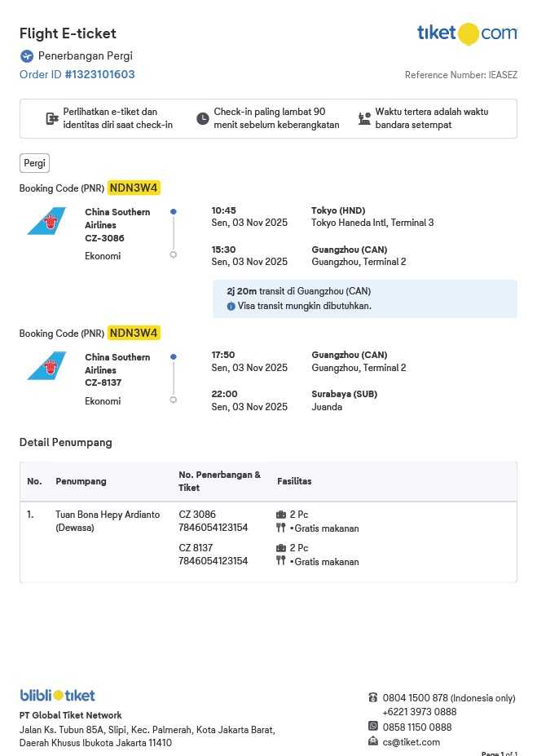Select the Pergi tab label

(x=34, y=163)
